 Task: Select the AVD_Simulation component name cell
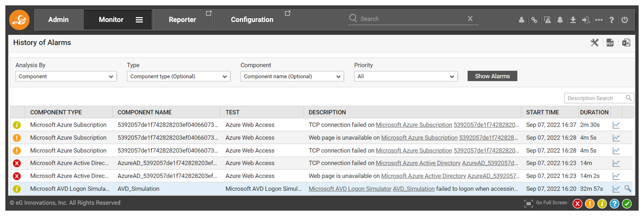[166, 189]
